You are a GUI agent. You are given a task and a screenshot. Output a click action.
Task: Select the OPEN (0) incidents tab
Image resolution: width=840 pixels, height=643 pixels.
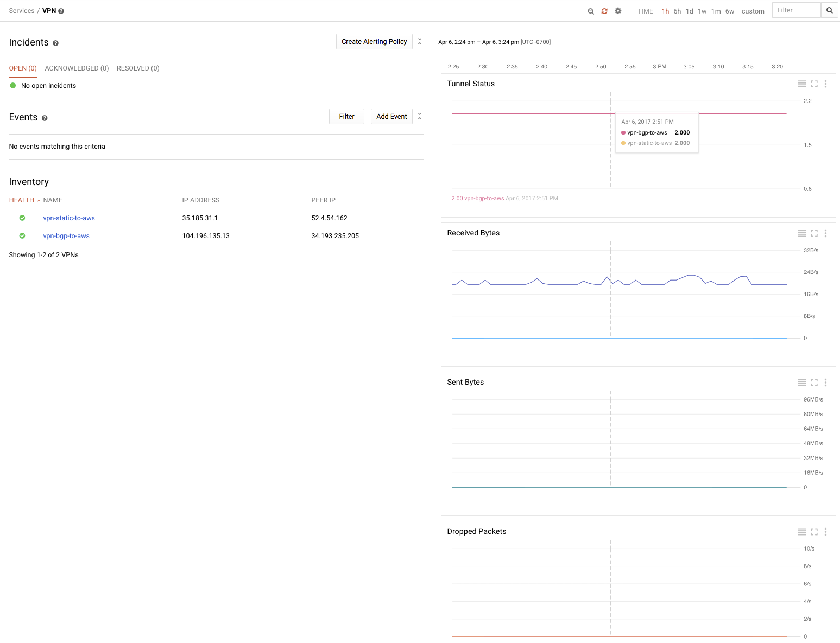(23, 68)
